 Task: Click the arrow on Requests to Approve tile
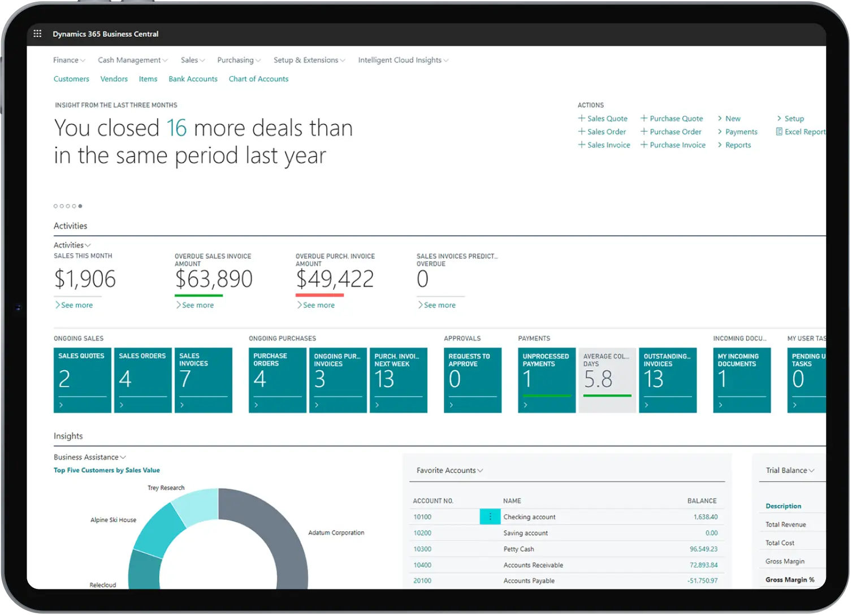coord(451,405)
